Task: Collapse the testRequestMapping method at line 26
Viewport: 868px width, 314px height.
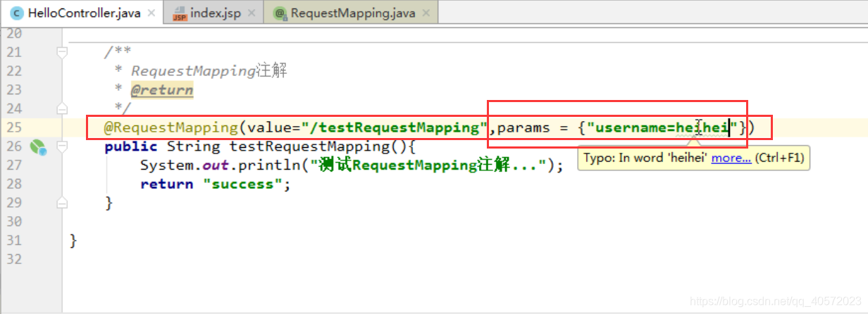Action: pos(62,146)
